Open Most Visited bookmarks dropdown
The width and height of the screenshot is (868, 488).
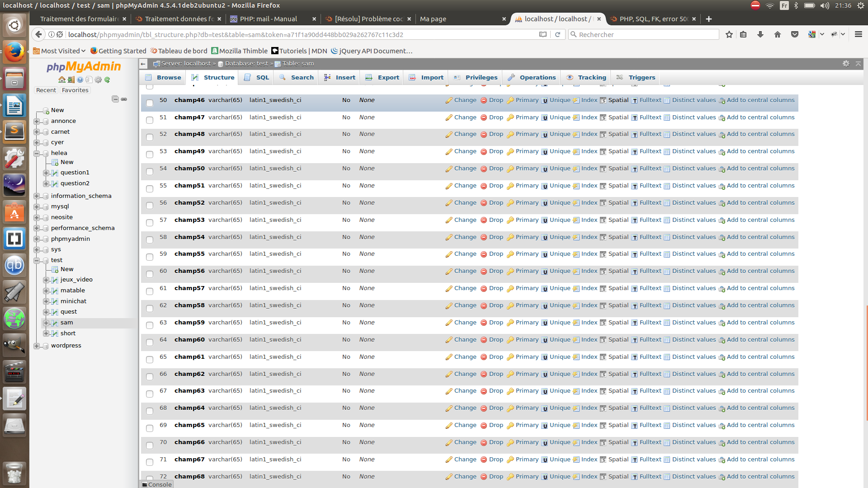pos(59,51)
